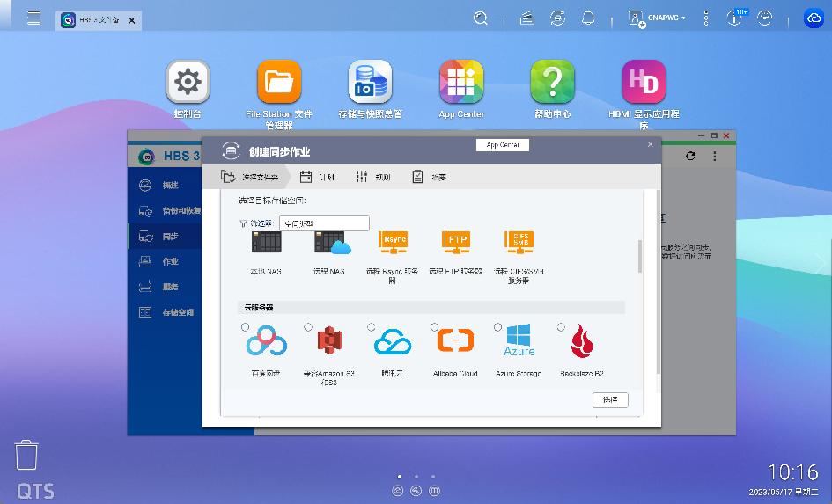Go to the Jobs section in sidebar
The image size is (832, 504).
pos(170,261)
